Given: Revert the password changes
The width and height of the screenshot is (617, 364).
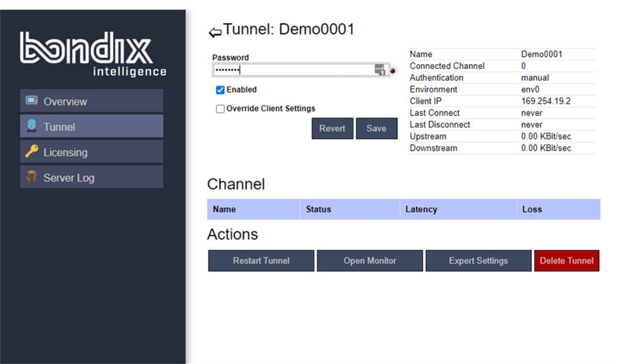Looking at the screenshot, I should pos(332,128).
